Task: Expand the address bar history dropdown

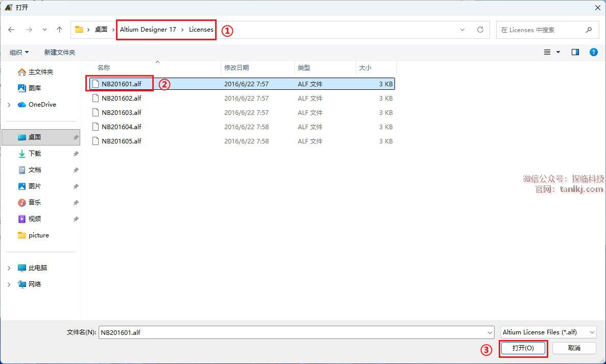Action: (462, 30)
